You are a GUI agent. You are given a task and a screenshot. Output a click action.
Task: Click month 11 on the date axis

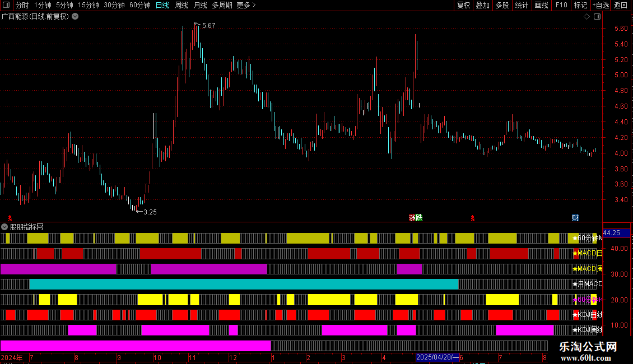click(192, 357)
